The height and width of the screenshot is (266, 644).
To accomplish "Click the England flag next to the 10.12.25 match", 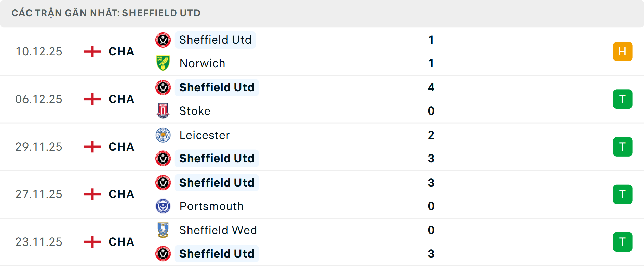I will pos(91,51).
